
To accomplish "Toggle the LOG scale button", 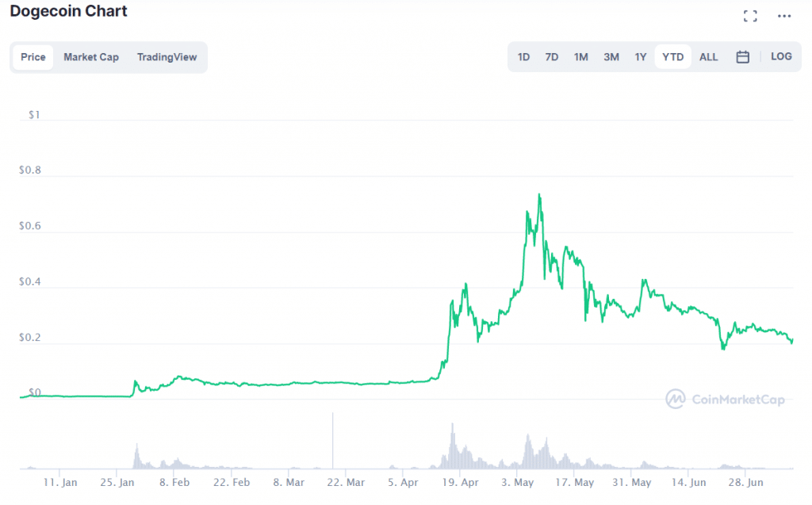I will click(x=781, y=57).
